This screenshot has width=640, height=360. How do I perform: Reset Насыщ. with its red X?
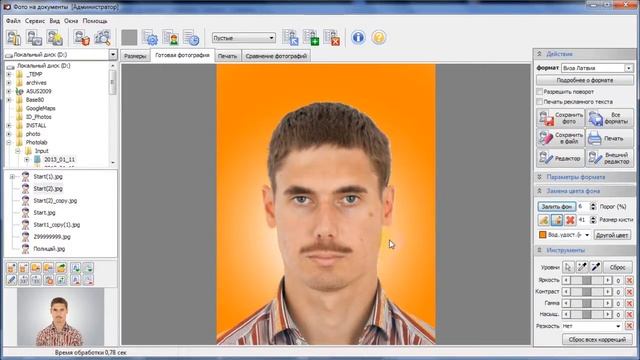(x=629, y=315)
